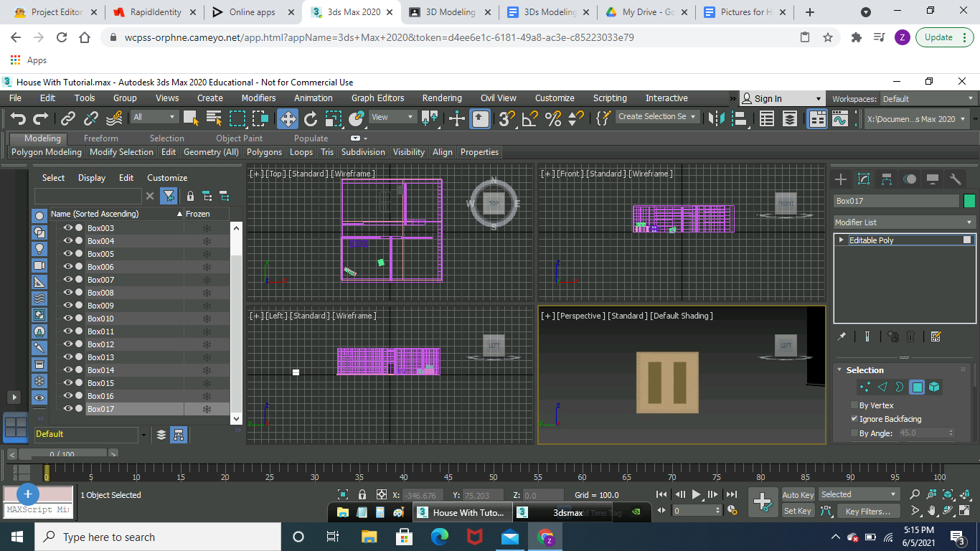Open the Utilities wrench panel icon
This screenshot has height=551, width=980.
[x=956, y=179]
